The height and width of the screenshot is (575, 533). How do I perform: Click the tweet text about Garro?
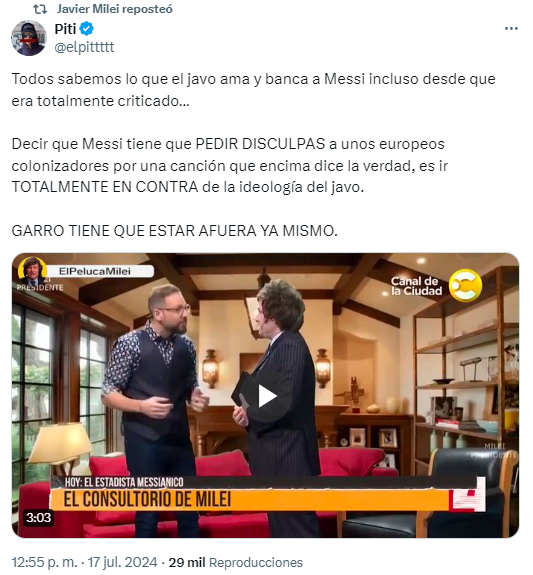175,231
